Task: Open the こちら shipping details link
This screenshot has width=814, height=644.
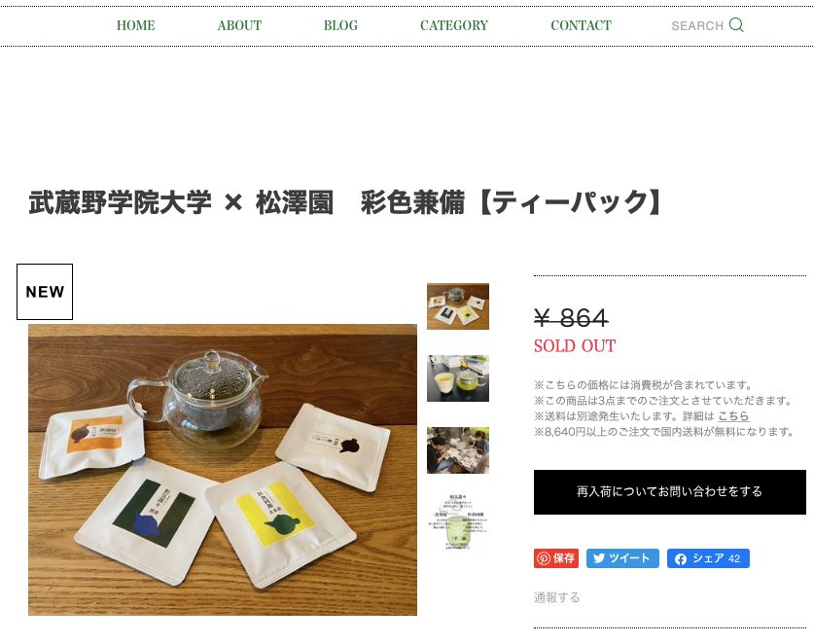Action: click(x=733, y=416)
